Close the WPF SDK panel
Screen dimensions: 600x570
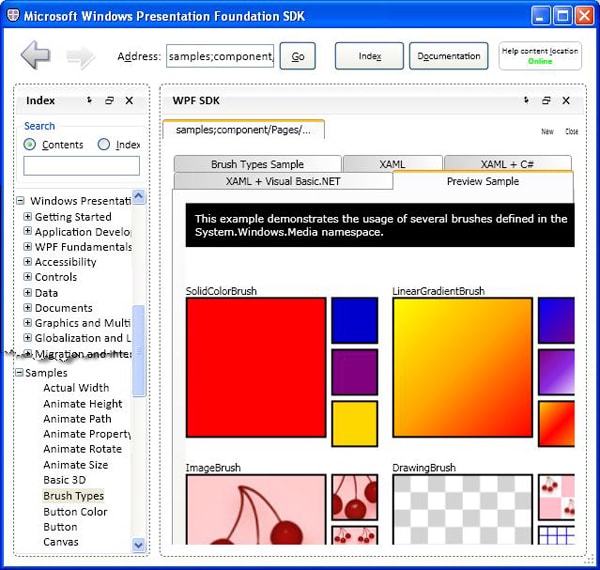566,100
